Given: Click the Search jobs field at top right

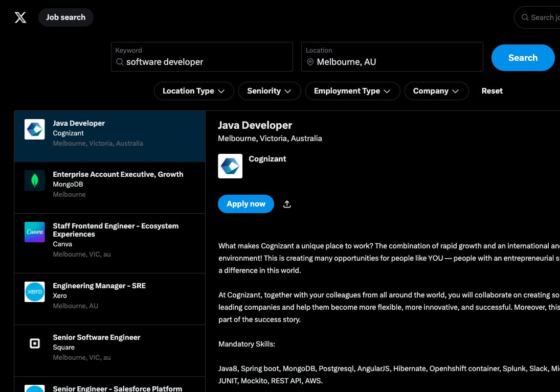Looking at the screenshot, I should point(537,17).
